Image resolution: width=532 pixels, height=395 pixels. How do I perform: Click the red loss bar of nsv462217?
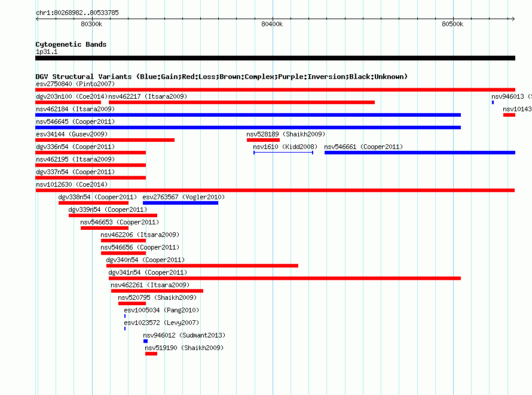point(241,102)
